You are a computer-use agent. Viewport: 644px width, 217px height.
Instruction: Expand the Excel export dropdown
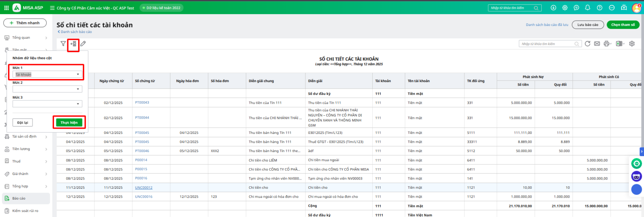(x=623, y=44)
